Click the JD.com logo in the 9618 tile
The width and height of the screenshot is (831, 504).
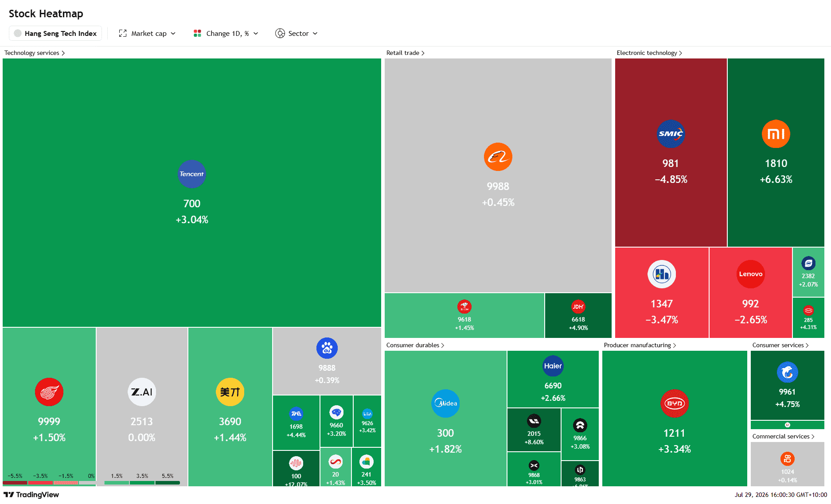pyautogui.click(x=464, y=306)
